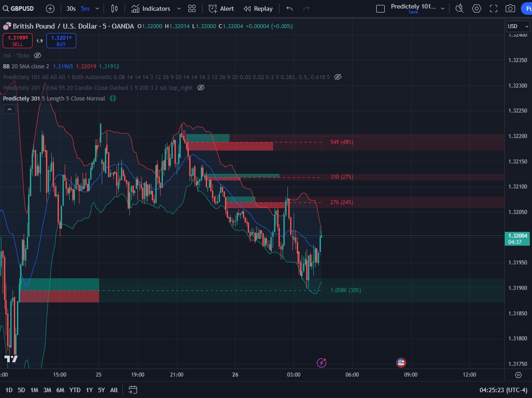Image resolution: width=532 pixels, height=398 pixels.
Task: Toggle visibility of Predictely 101 indicator
Action: (x=338, y=77)
